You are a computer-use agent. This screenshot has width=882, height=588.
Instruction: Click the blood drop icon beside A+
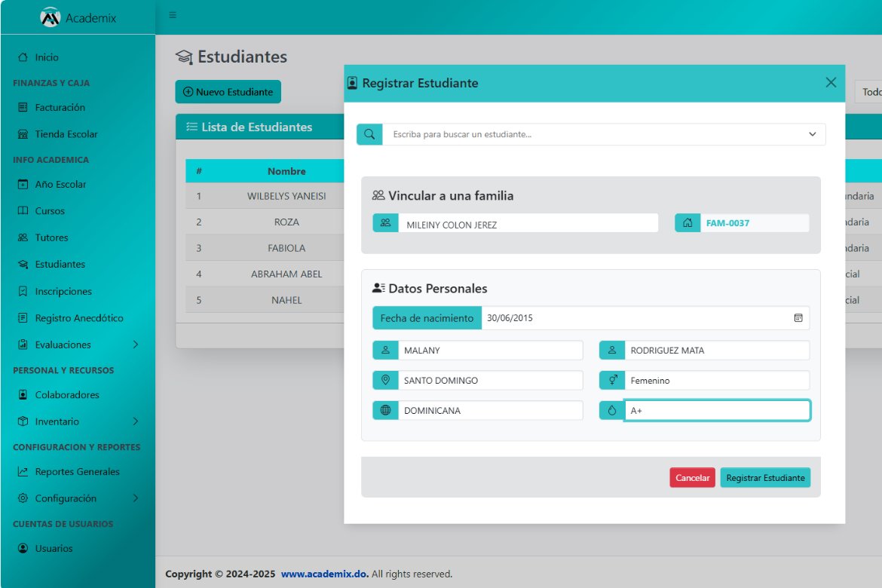click(611, 410)
